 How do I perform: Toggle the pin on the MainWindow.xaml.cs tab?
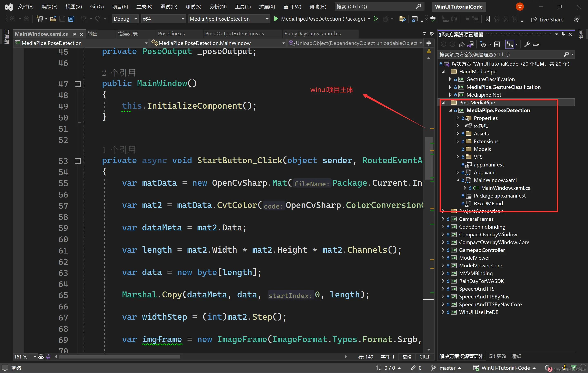[x=74, y=34]
